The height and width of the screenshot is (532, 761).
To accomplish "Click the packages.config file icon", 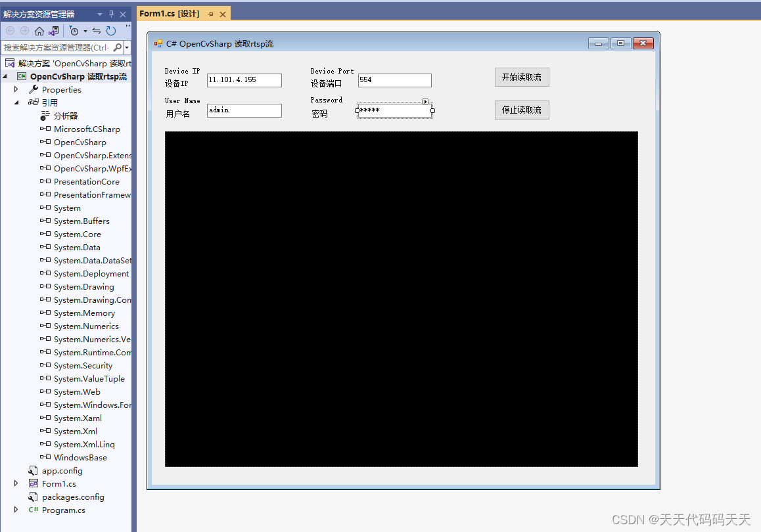I will 33,497.
